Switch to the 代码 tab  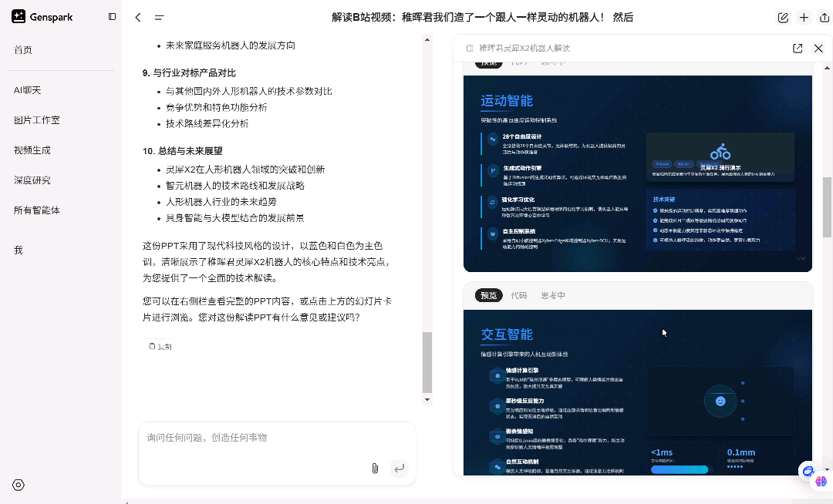coord(520,295)
